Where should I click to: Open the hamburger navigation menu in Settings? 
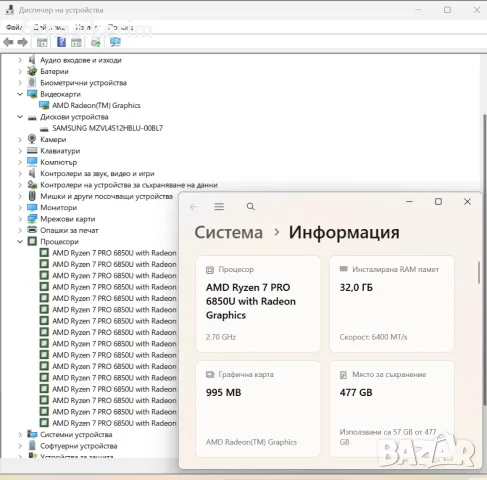coord(219,207)
